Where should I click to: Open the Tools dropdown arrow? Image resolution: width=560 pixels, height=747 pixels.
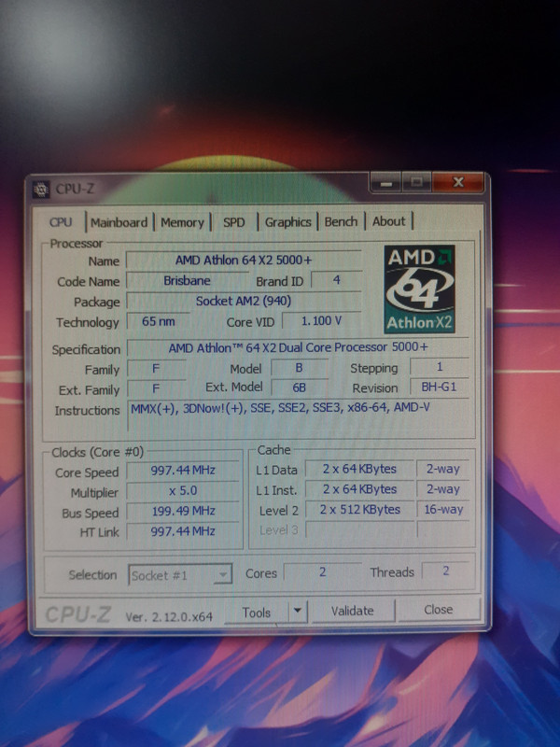click(298, 611)
